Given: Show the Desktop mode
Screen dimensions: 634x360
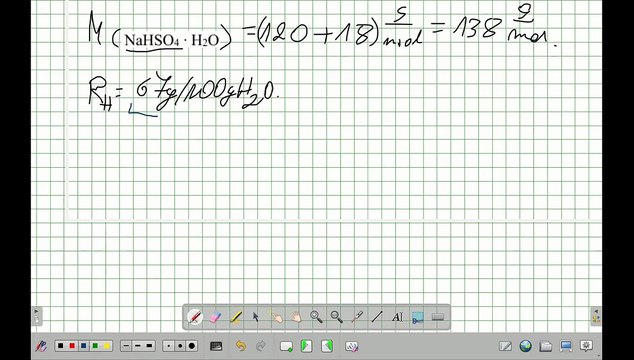Looking at the screenshot, I should pos(566,346).
